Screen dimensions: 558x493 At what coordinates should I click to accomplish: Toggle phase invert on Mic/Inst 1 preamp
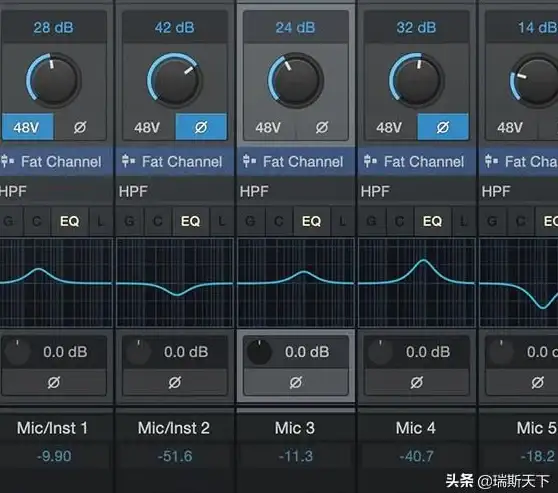click(x=80, y=127)
